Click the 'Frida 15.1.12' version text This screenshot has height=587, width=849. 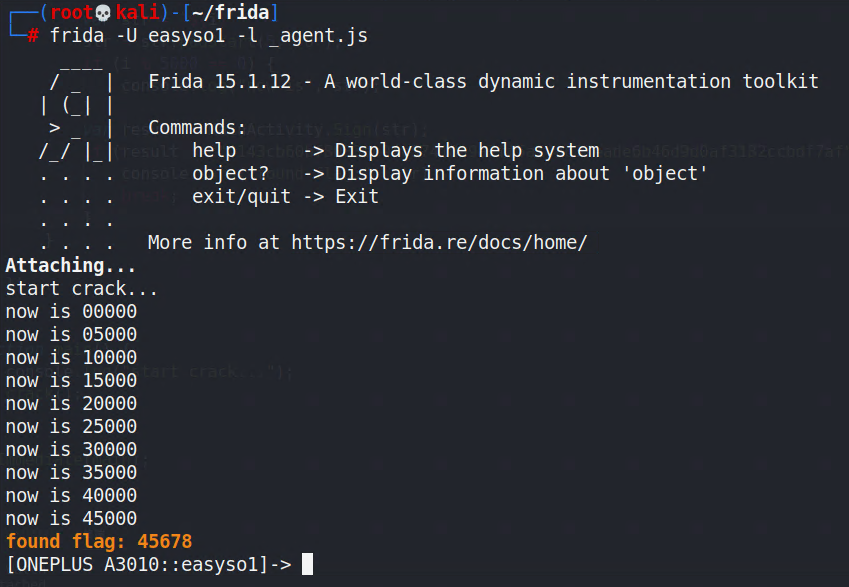[220, 82]
